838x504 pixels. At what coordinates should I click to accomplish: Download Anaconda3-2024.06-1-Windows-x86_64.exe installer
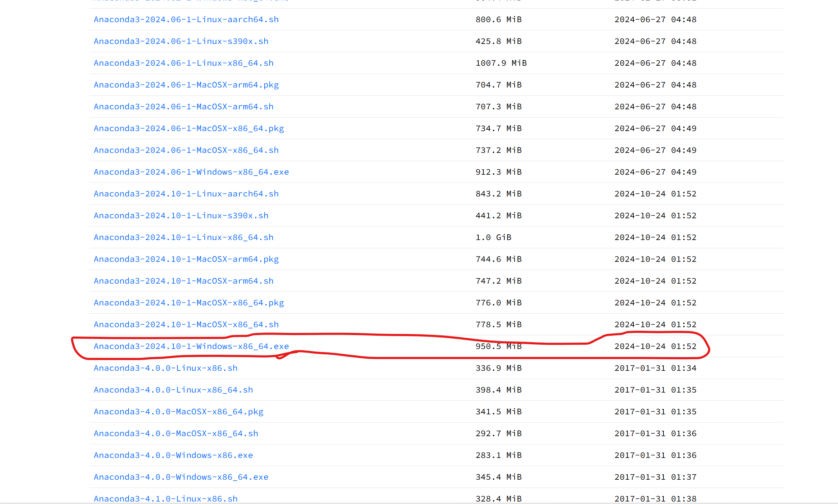(191, 172)
